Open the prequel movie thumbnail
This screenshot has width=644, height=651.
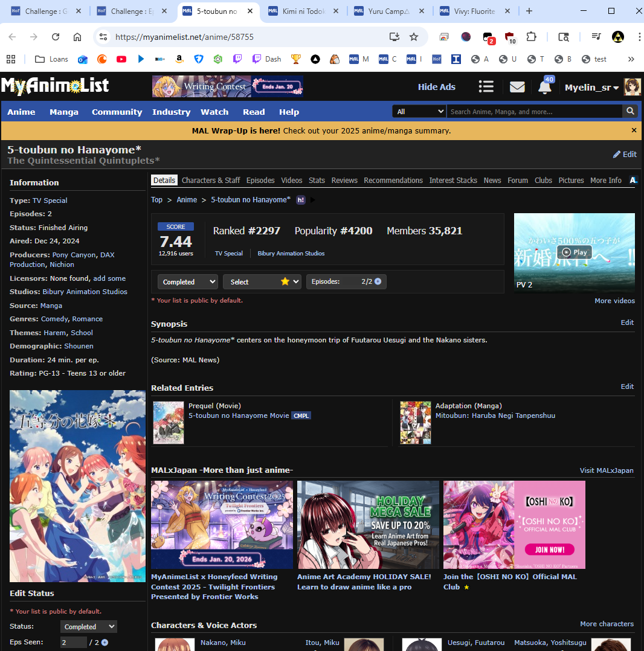(x=168, y=423)
